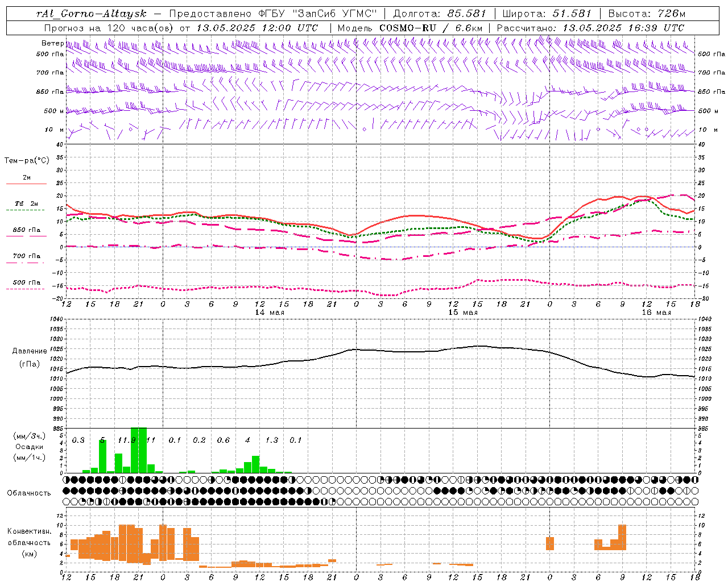Click the 0.3 precipitation total value
This screenshot has width=728, height=582.
point(78,440)
